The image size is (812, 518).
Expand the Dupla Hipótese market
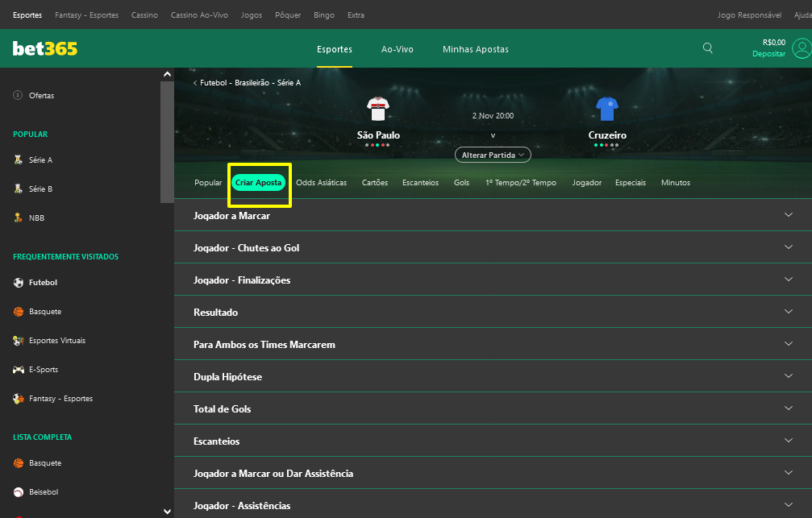pos(493,376)
